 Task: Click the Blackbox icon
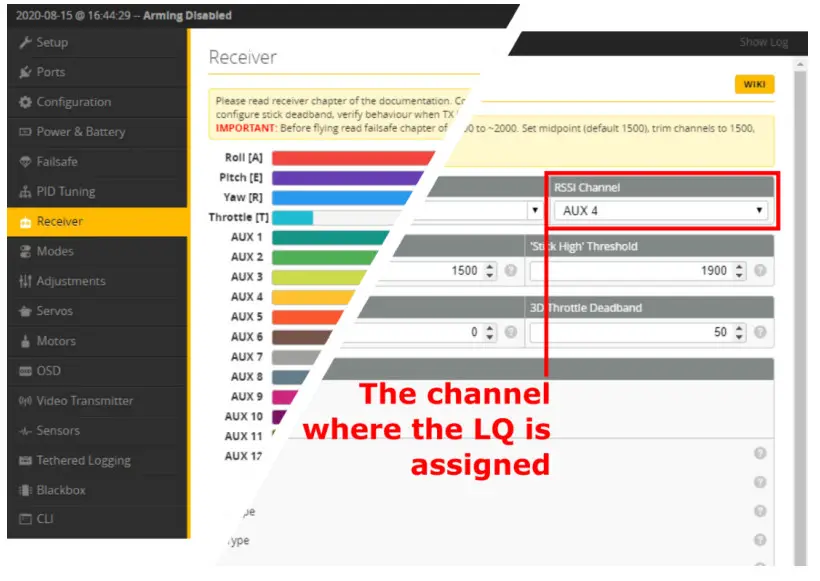25,491
